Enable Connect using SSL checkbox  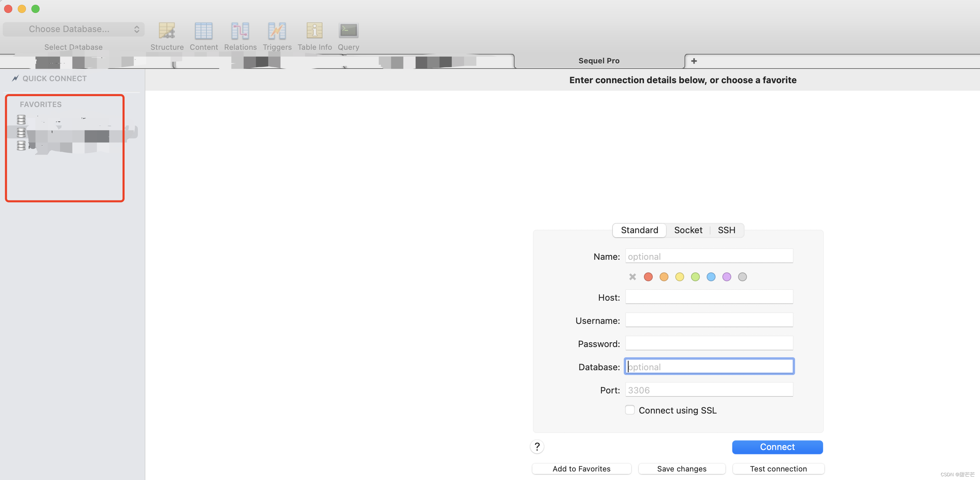pyautogui.click(x=630, y=410)
